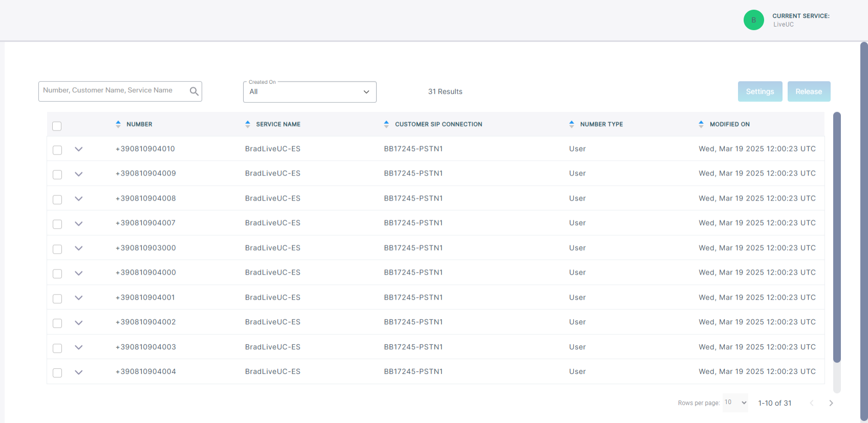Check the box for +390810904010
The image size is (868, 423).
point(57,150)
